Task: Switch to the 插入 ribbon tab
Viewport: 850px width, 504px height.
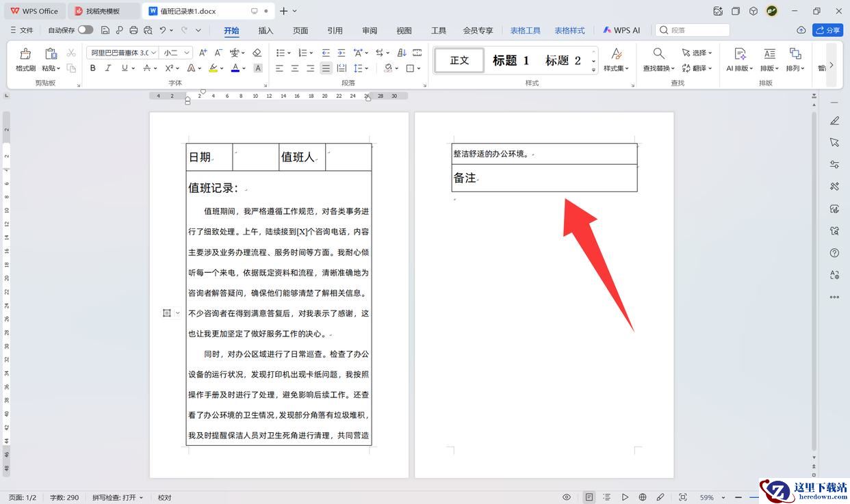Action: point(266,30)
